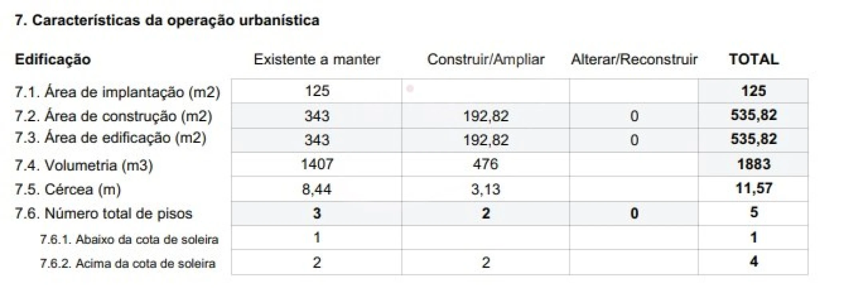Click Existente a manter field for Área de edificação
Viewport: 868px width, 288px height.
317,140
